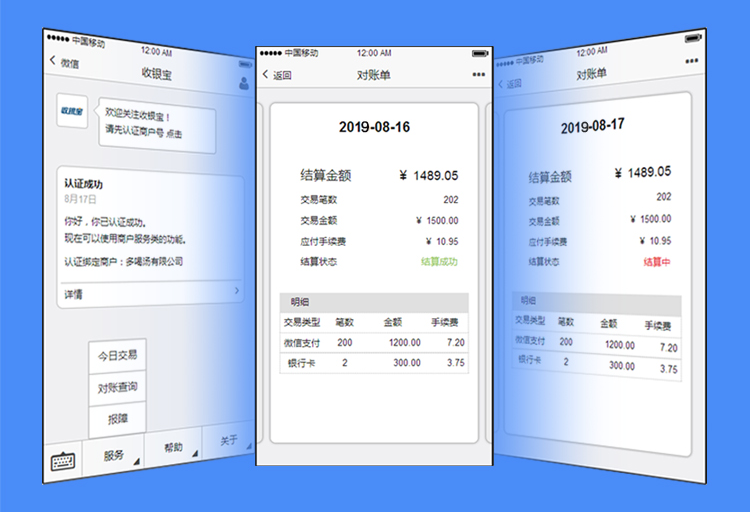Click the 结算成功 status text

439,262
